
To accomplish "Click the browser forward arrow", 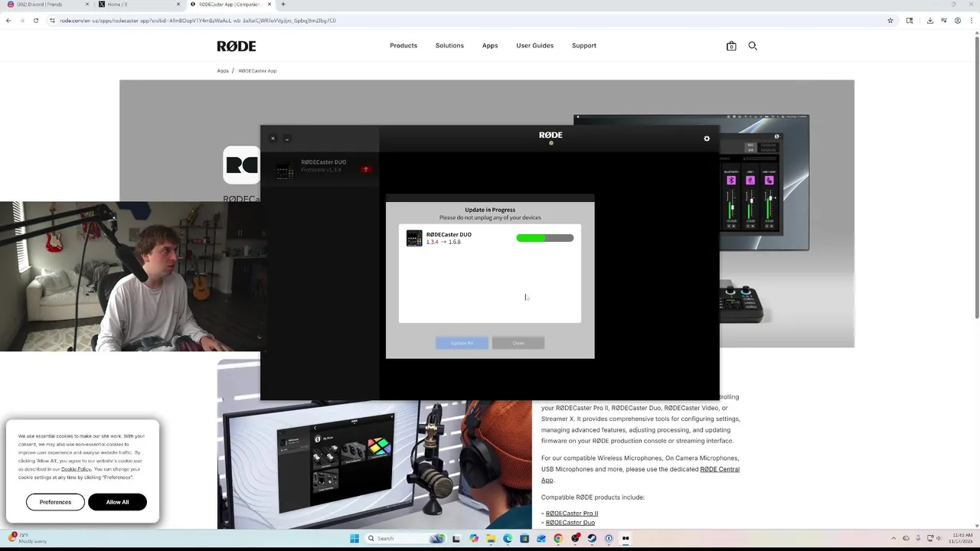I will [21, 21].
